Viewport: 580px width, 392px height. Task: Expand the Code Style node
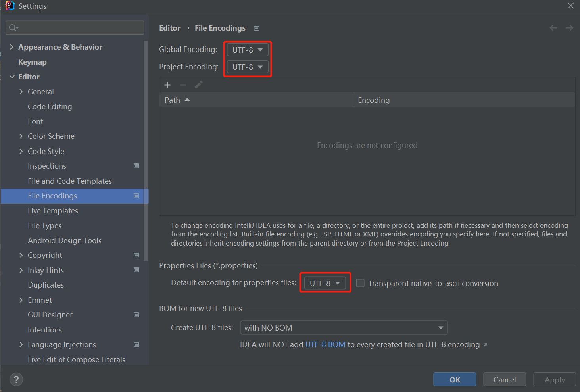pos(21,151)
